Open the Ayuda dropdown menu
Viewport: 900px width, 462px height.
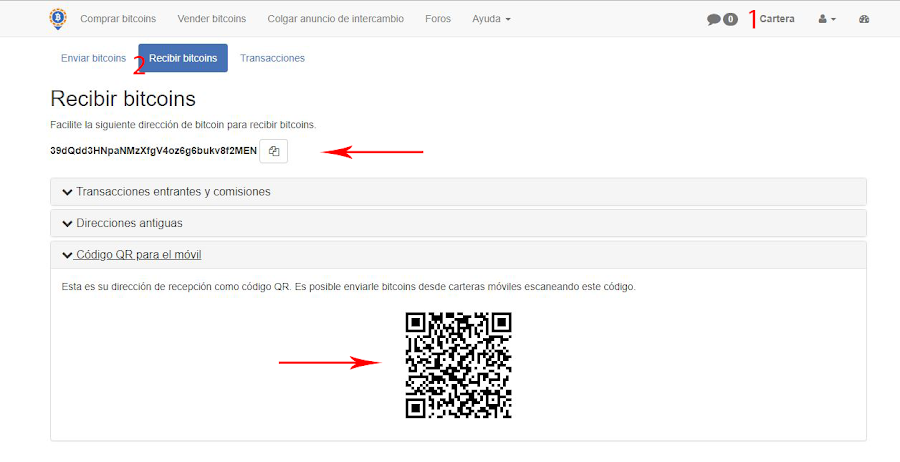click(491, 19)
